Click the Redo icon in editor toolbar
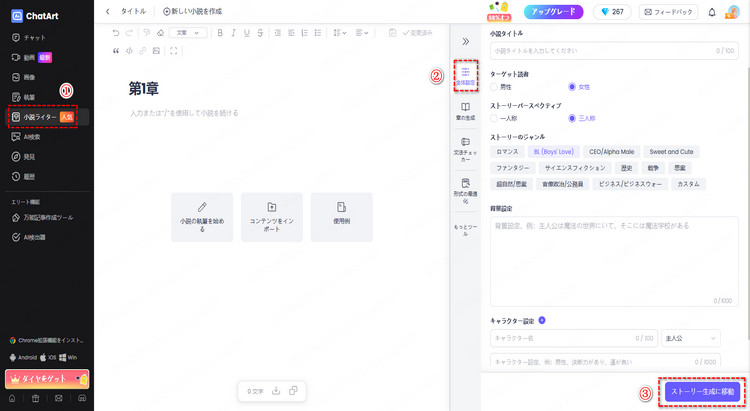Screen dimensions: 750x411 [129, 33]
